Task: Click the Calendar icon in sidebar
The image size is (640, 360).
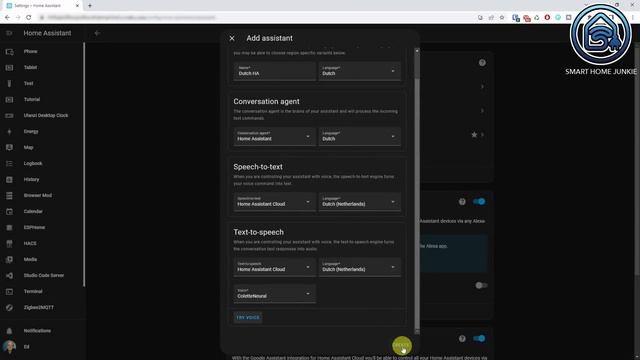Action: coord(9,211)
